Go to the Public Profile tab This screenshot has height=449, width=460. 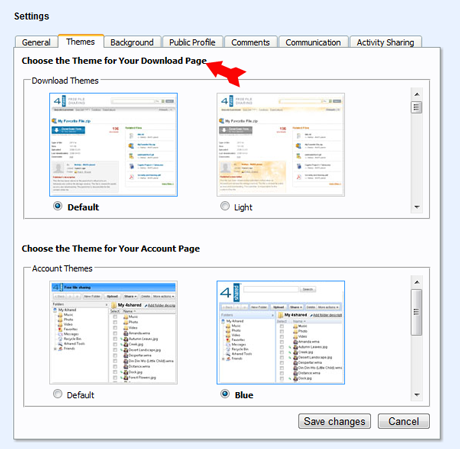pyautogui.click(x=192, y=42)
